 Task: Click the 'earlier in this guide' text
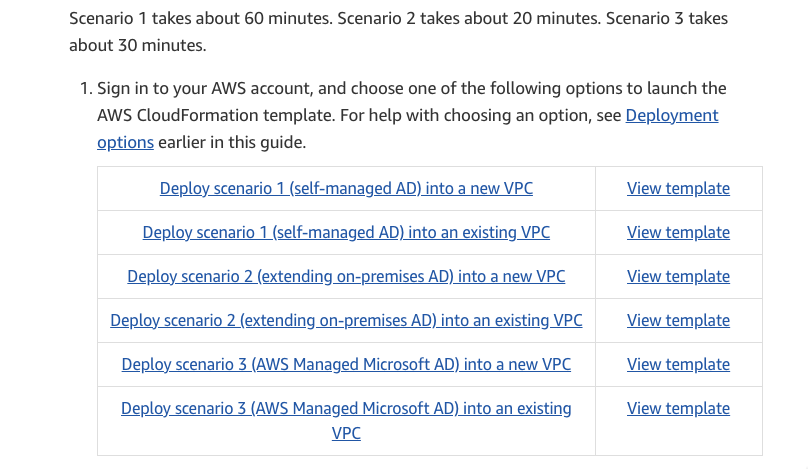(232, 142)
